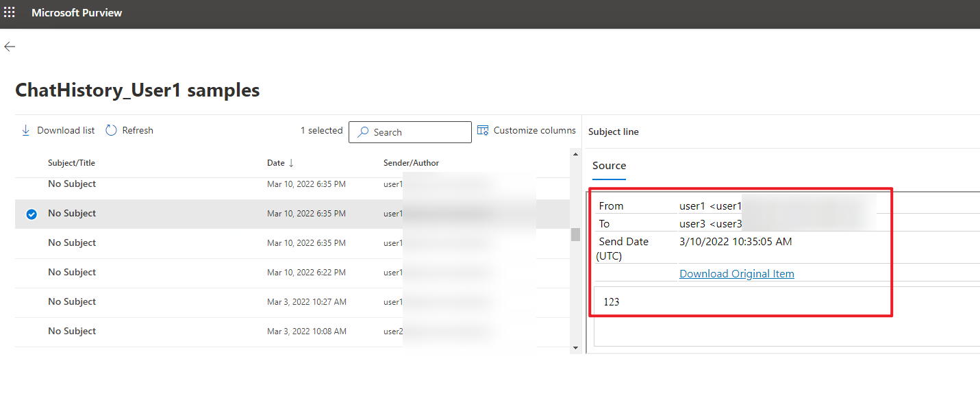Open the ChatHistory_User1 samples heading

tap(137, 90)
